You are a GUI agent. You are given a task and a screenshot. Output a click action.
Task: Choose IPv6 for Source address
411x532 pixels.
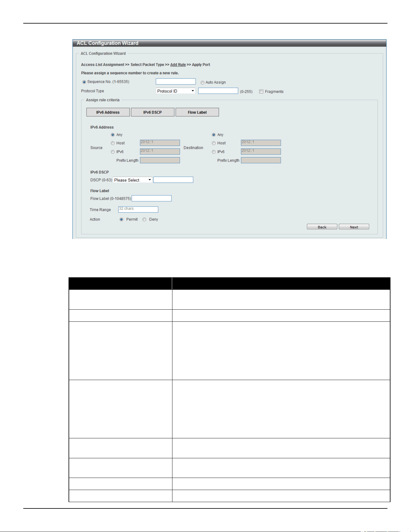click(x=113, y=152)
